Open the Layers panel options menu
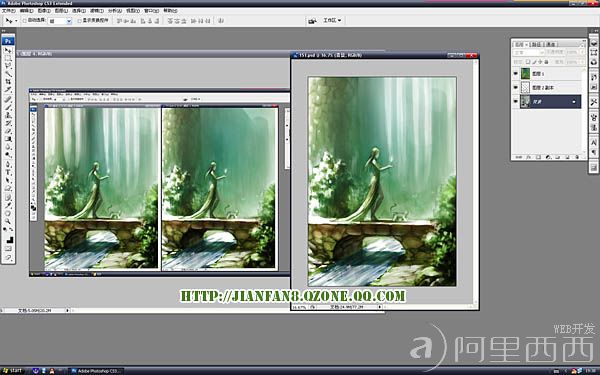 coord(582,45)
